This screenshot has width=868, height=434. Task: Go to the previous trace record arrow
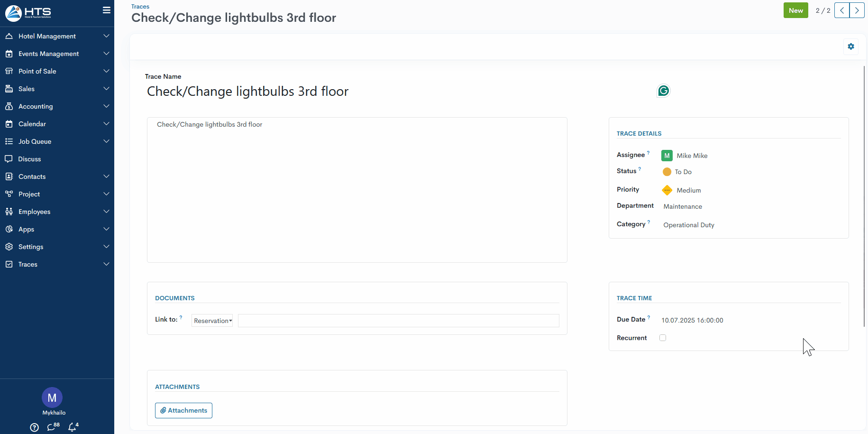point(842,10)
